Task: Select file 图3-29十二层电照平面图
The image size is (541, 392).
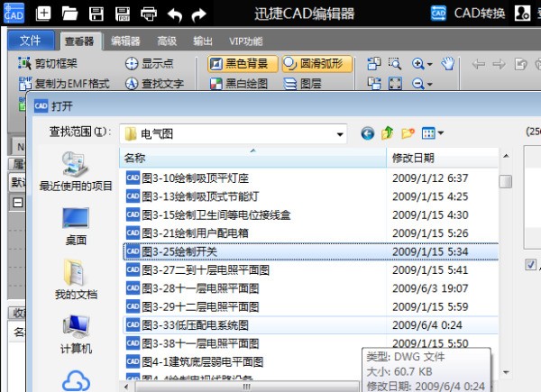Action: (193, 306)
